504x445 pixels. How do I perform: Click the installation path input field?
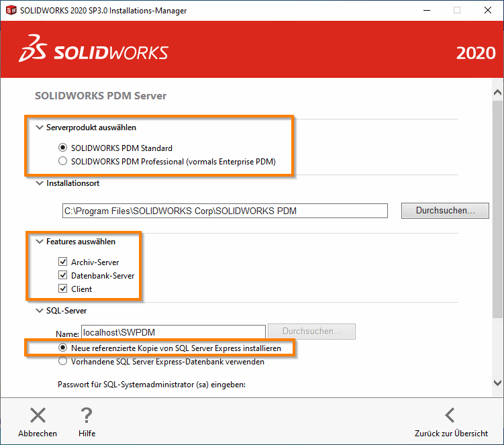(225, 211)
